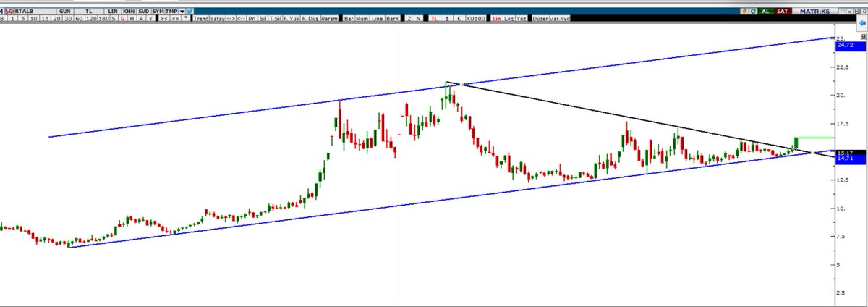Click the SVD header button

[144, 12]
